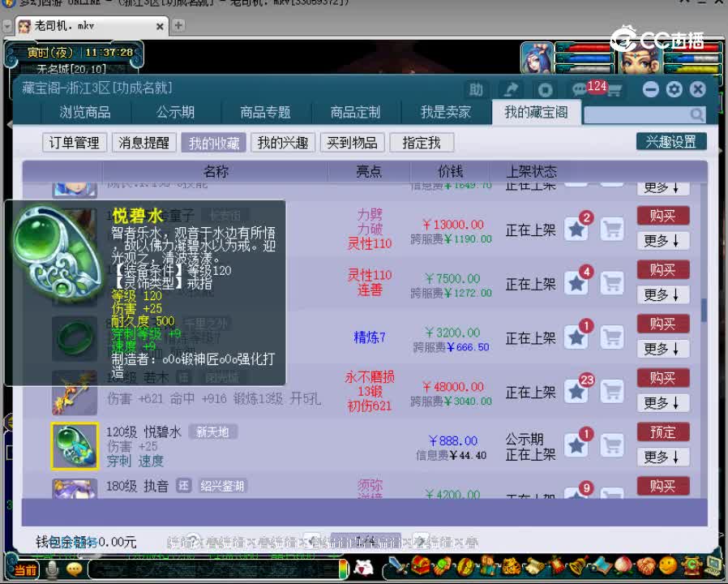Click 购买 for the ¥13000.00 item
The image size is (728, 584).
663,216
